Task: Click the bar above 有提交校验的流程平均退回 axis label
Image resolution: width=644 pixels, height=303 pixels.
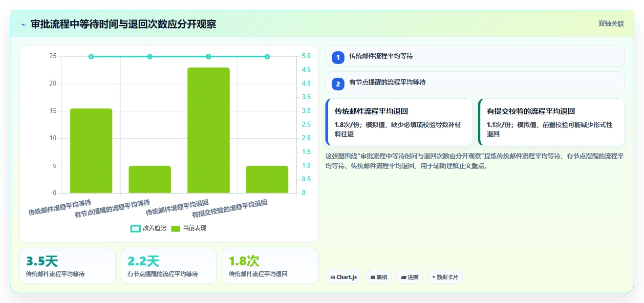Action: coord(267,179)
